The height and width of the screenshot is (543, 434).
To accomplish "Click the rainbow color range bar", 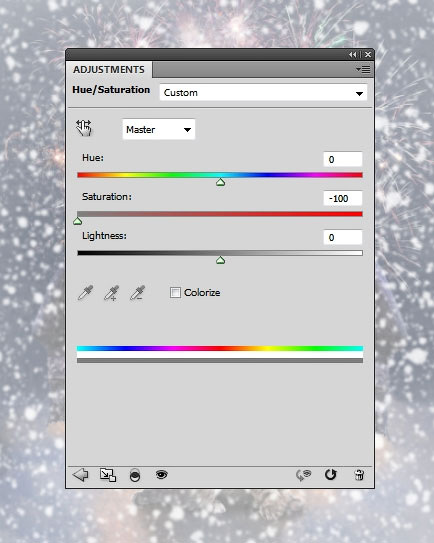I will click(x=220, y=348).
